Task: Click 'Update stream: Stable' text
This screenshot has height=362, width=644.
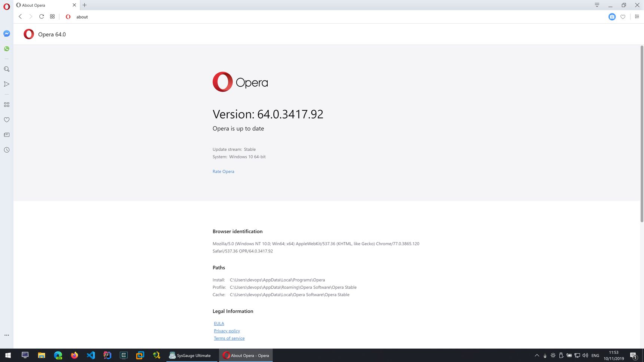Action: (x=234, y=149)
